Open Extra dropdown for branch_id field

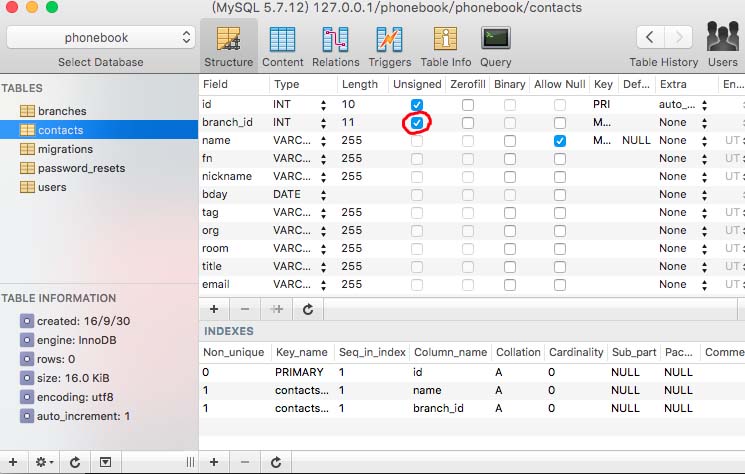[x=704, y=123]
